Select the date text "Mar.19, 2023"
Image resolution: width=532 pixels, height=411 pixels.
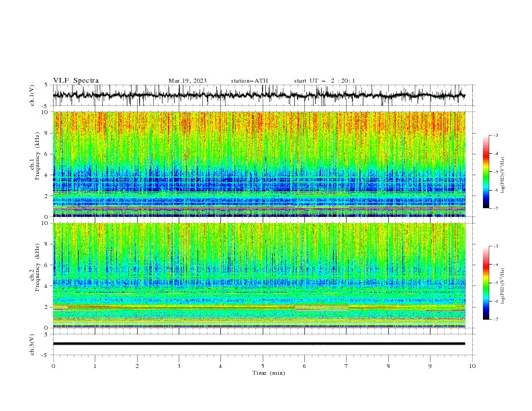(x=187, y=81)
